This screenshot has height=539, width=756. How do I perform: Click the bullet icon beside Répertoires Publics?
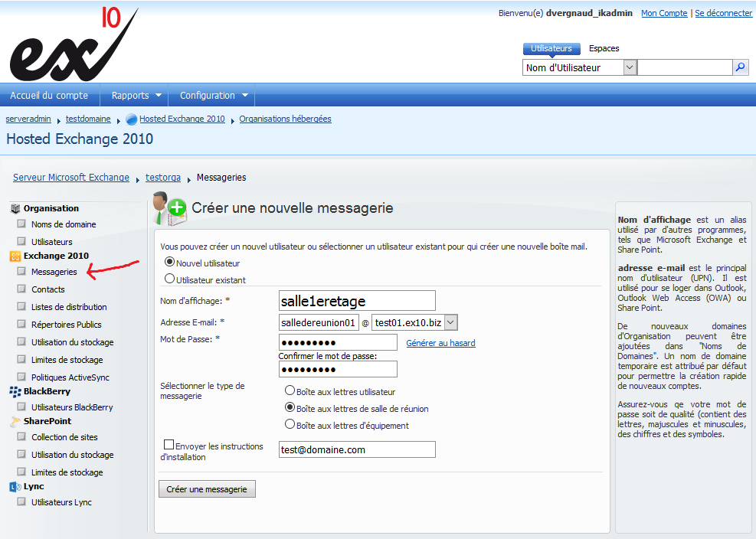point(21,324)
